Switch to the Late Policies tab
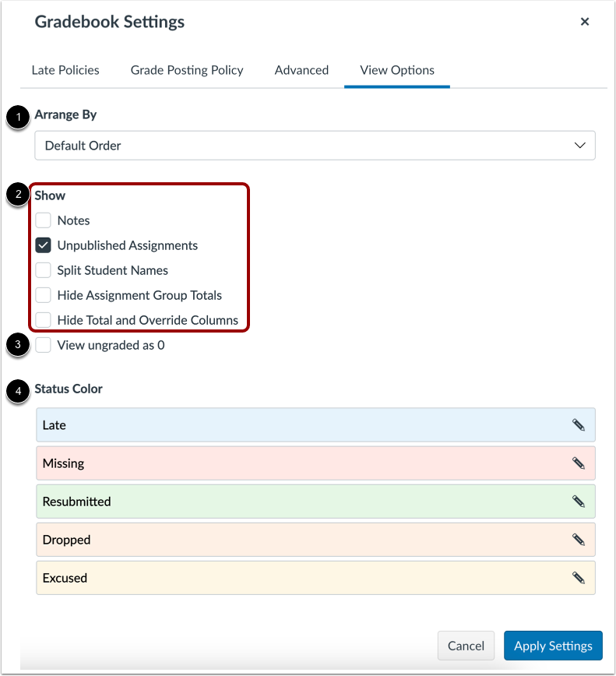The image size is (616, 676). (65, 70)
